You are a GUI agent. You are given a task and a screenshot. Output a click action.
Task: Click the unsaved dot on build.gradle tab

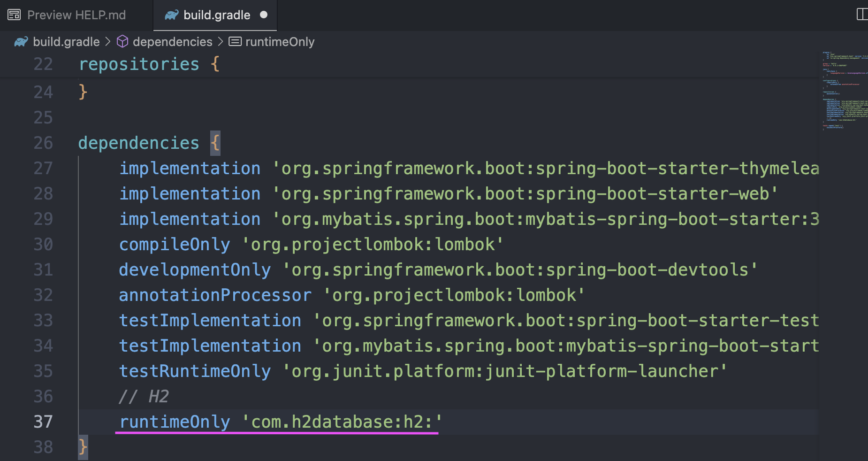(x=264, y=15)
